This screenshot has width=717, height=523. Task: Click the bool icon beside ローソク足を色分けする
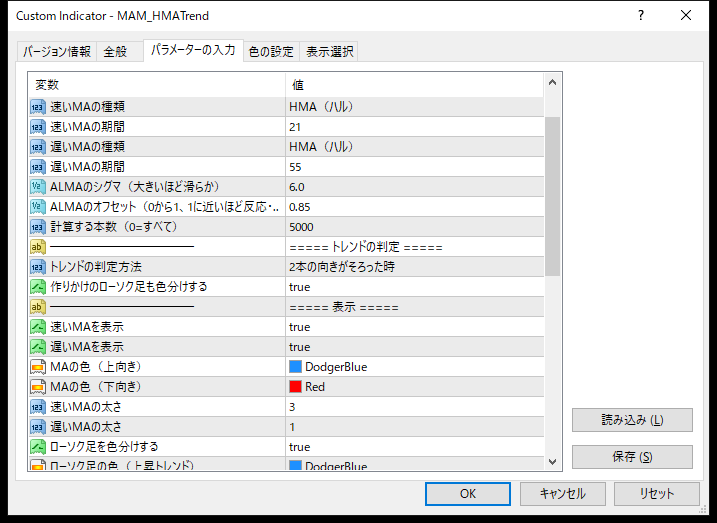(38, 447)
